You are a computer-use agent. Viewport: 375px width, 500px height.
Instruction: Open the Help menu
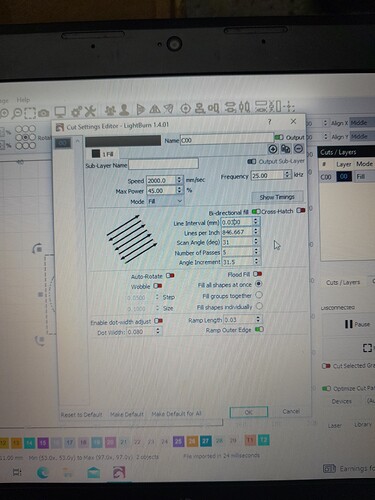point(23,100)
